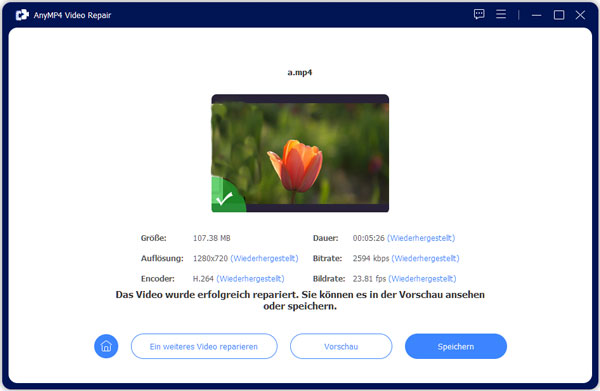Image resolution: width=600 pixels, height=391 pixels.
Task: Close the AnyMP4 Video Repair window
Action: (580, 15)
